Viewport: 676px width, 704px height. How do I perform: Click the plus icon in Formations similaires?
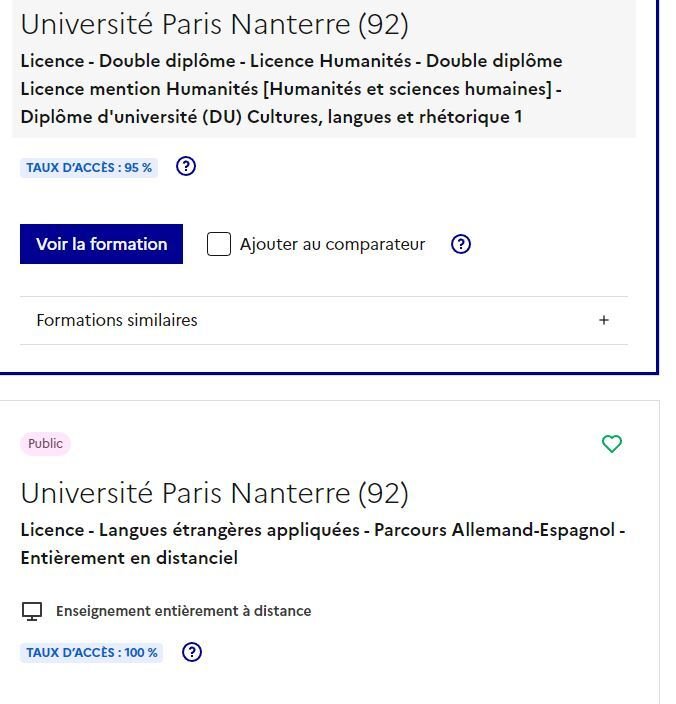click(604, 320)
